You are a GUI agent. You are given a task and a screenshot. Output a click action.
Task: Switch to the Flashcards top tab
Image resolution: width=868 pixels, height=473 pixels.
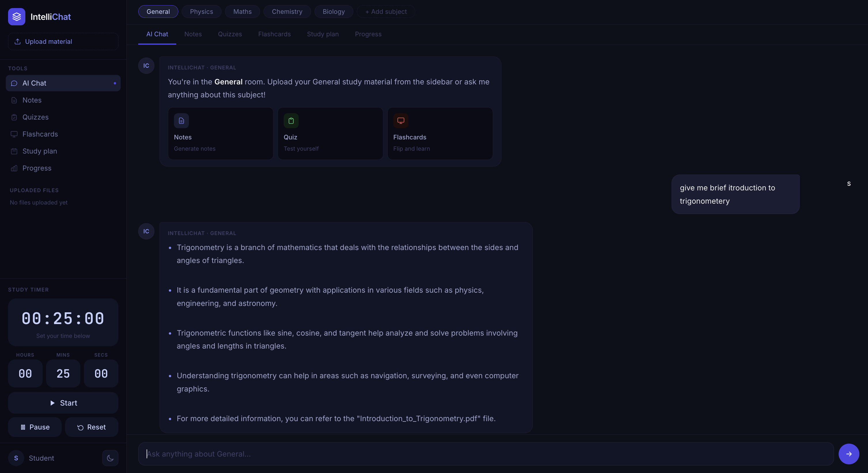(x=274, y=34)
